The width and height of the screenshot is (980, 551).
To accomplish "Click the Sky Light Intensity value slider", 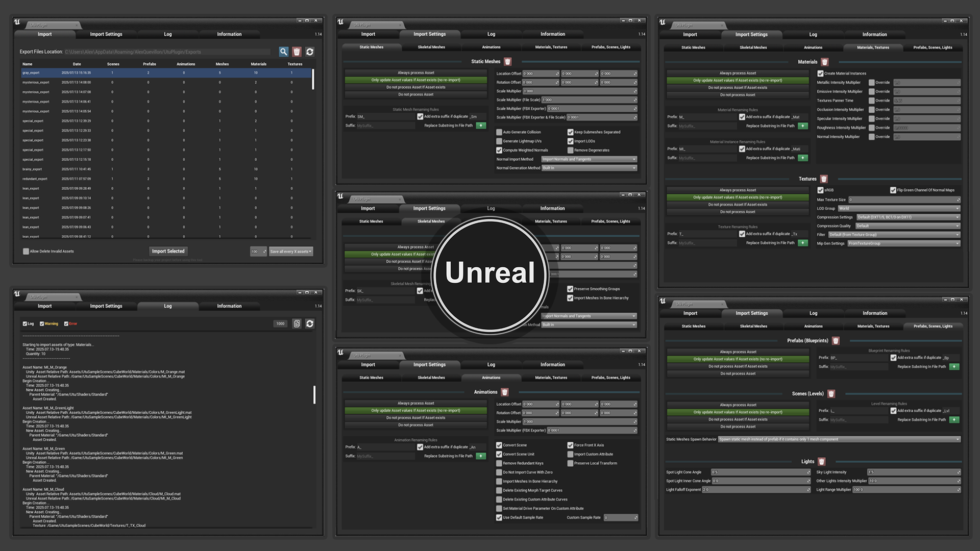I will click(x=914, y=472).
